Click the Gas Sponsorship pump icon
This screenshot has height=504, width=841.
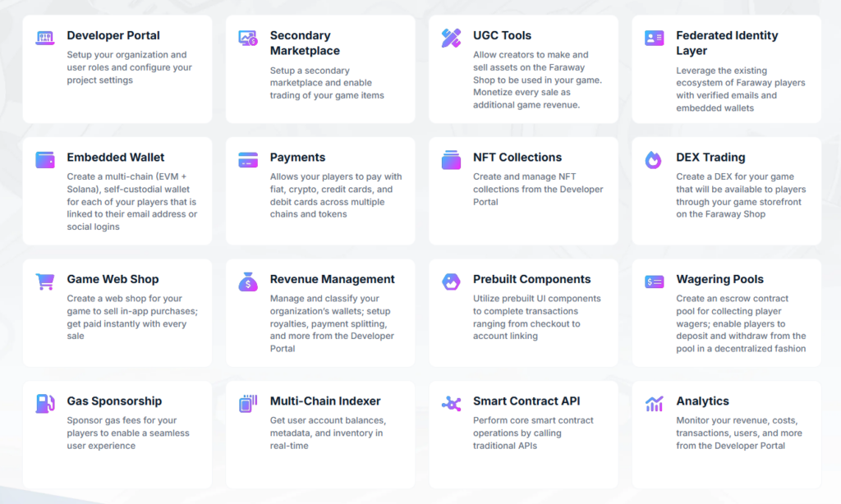click(x=45, y=403)
